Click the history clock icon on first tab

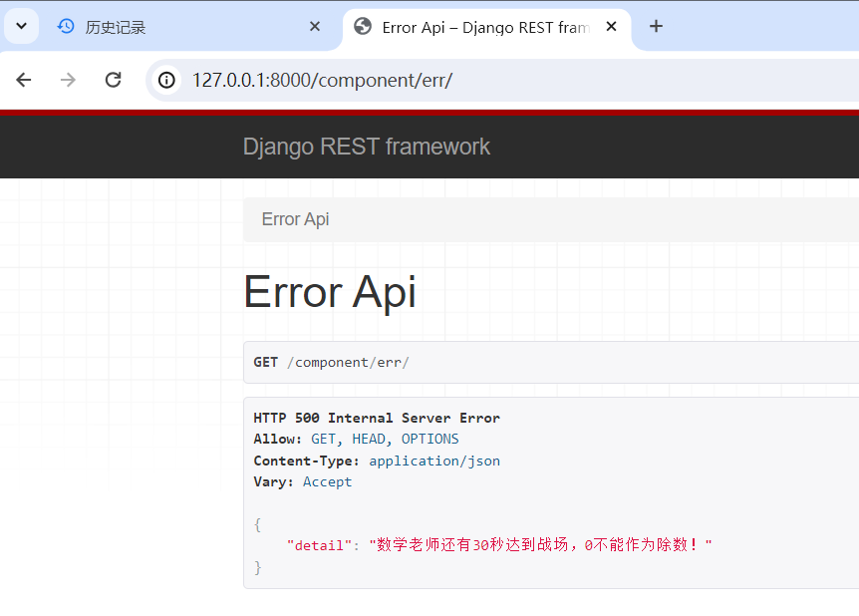66,26
